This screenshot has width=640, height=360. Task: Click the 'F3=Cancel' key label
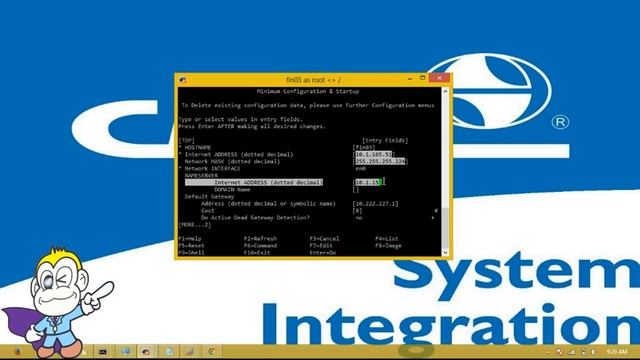[324, 238]
